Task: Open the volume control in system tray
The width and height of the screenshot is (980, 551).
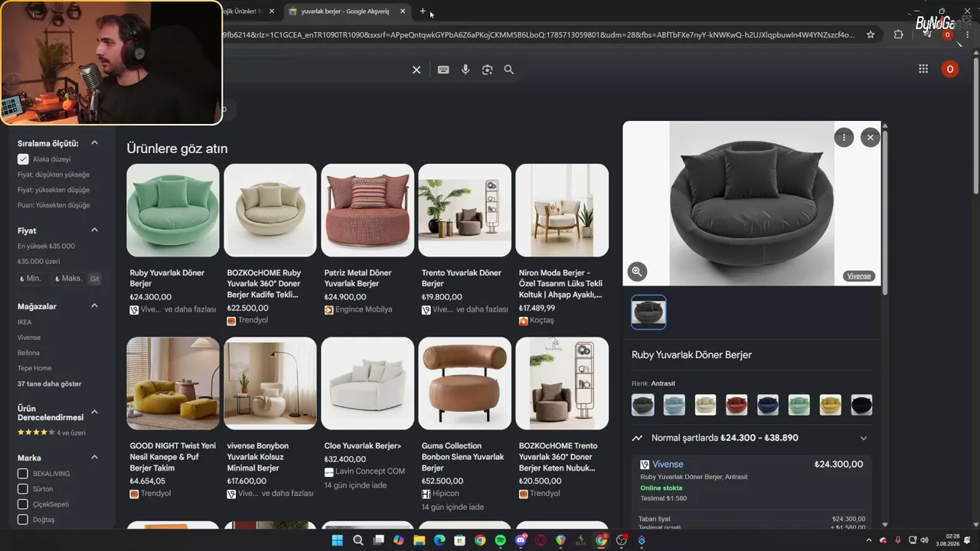Action: tap(924, 540)
